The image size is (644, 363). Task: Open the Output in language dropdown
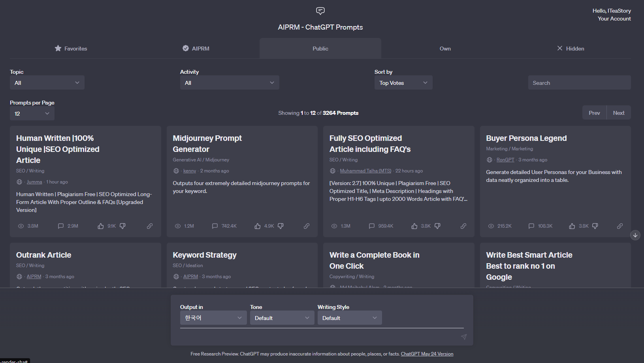pos(213,318)
